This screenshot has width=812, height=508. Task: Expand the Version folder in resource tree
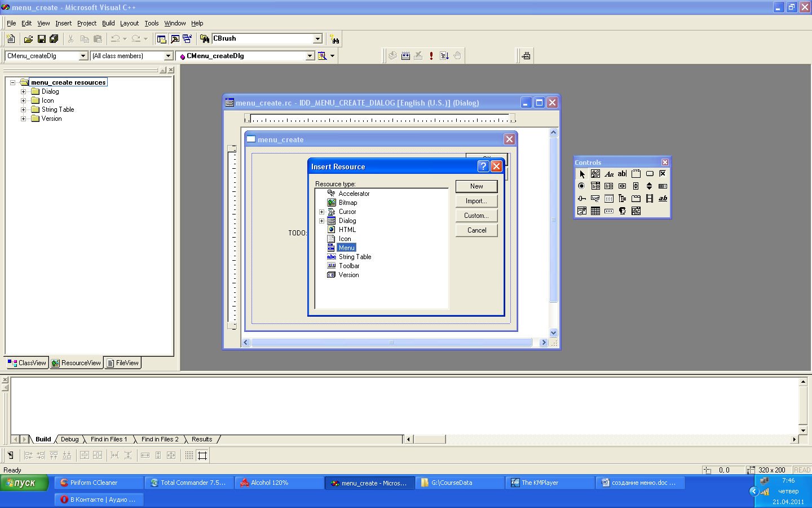(x=23, y=119)
